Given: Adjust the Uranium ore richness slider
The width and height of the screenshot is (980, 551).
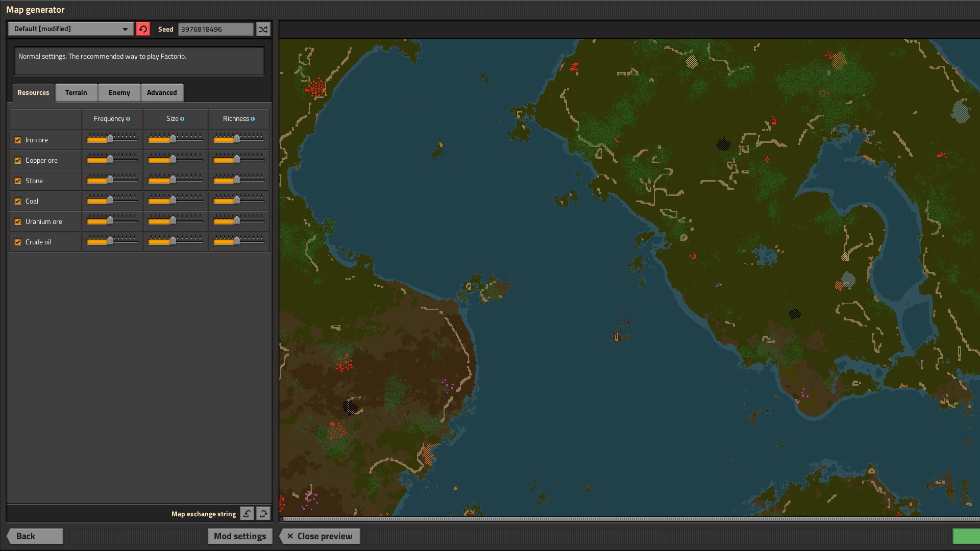Looking at the screenshot, I should (239, 220).
